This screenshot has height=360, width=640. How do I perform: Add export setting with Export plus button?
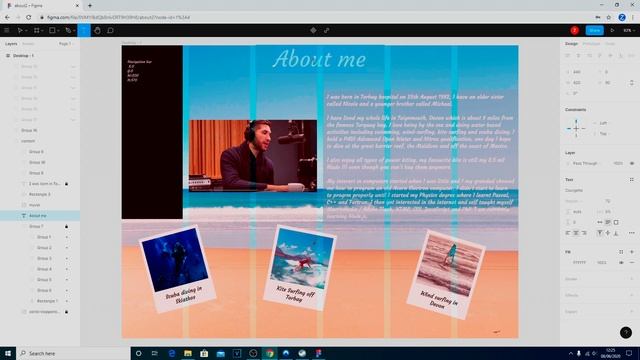point(631,311)
